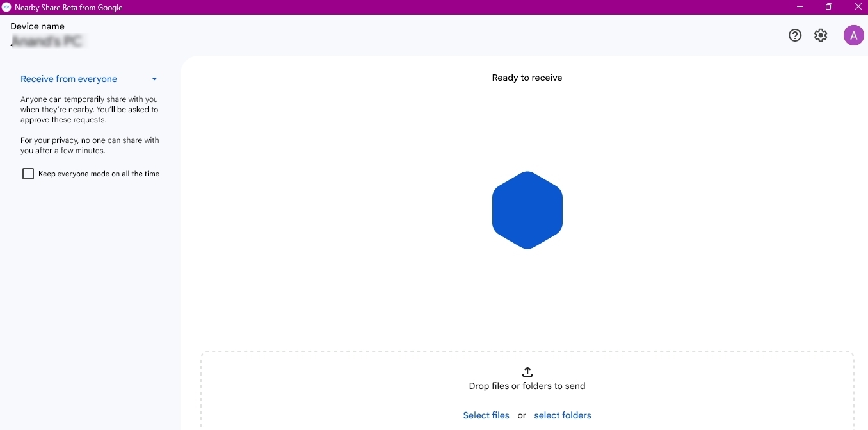The image size is (868, 430).
Task: Click the blurred device name text
Action: [x=47, y=42]
